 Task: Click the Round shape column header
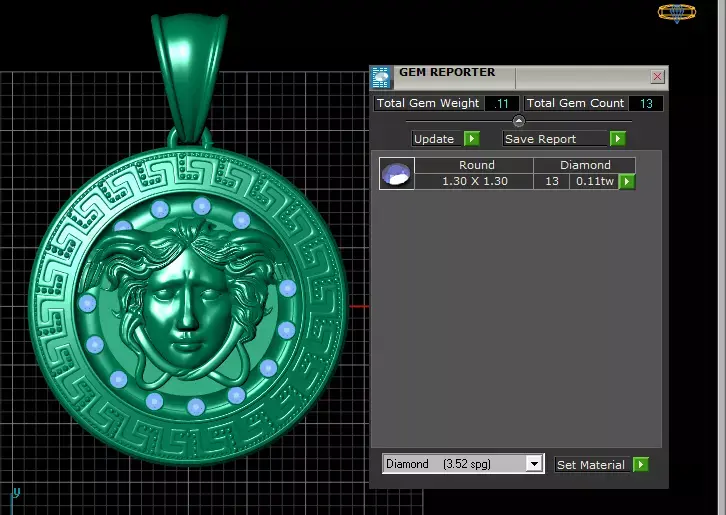pos(474,165)
